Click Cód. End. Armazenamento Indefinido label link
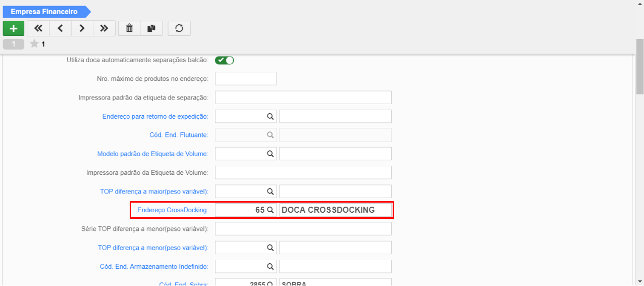The image size is (644, 286). click(x=154, y=266)
